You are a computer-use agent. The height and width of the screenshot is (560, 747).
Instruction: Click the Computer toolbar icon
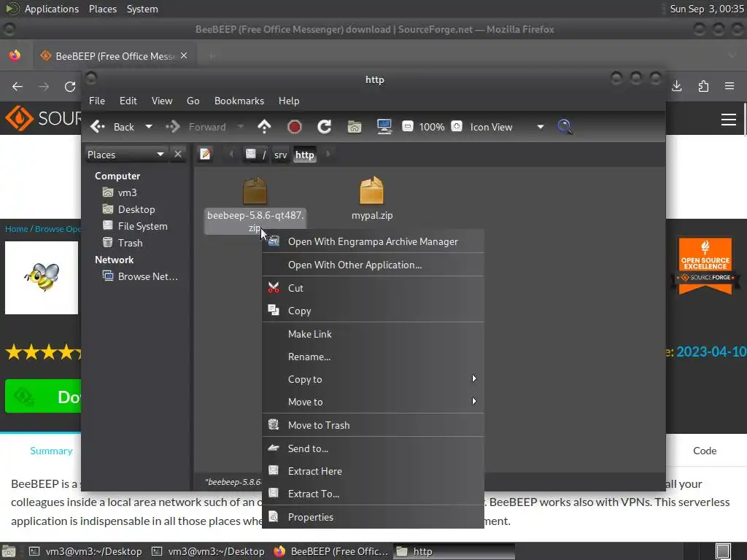(x=384, y=127)
